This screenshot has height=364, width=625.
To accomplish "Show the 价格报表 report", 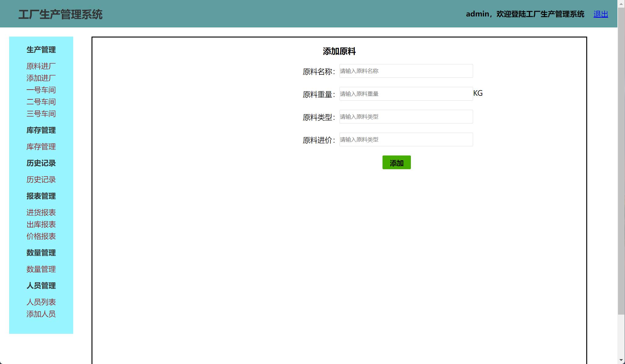I will tap(41, 236).
